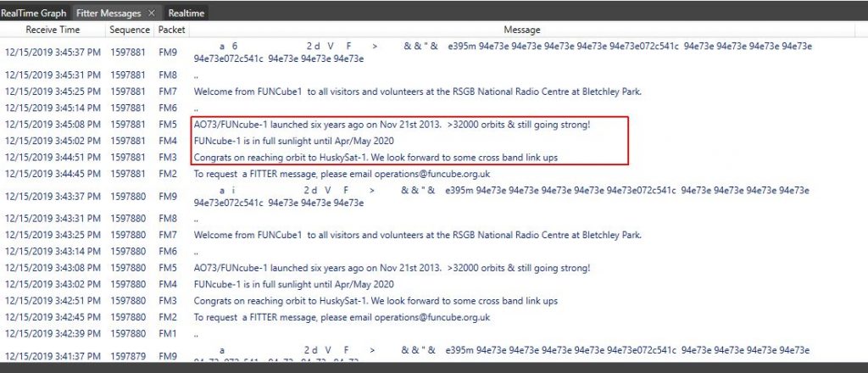Select receive time 12/15/2019 3:44:45 PM

click(x=53, y=175)
